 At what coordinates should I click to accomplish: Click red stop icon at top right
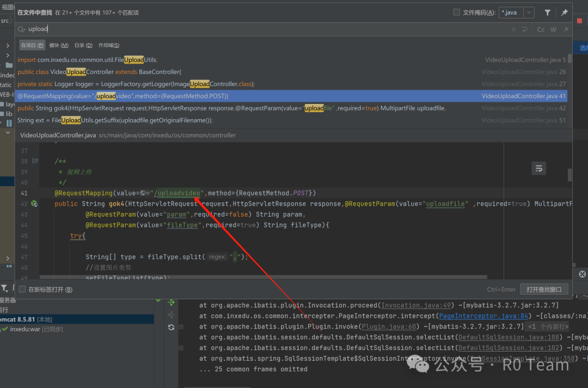579,21
